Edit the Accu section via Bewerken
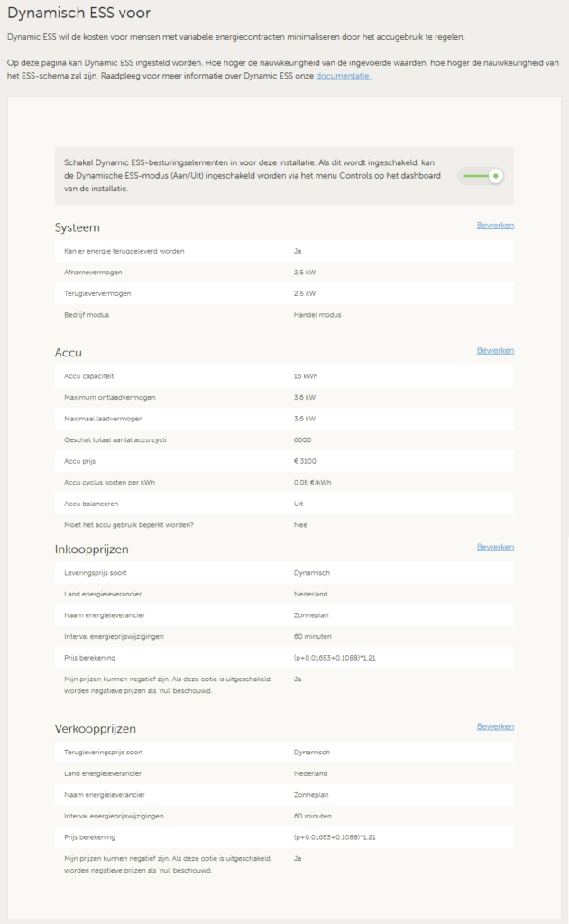This screenshot has width=569, height=924. click(x=495, y=350)
